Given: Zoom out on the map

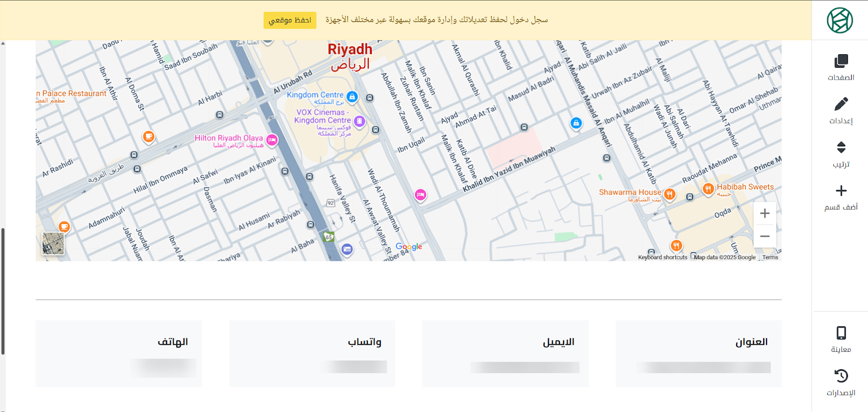Looking at the screenshot, I should click(x=764, y=236).
